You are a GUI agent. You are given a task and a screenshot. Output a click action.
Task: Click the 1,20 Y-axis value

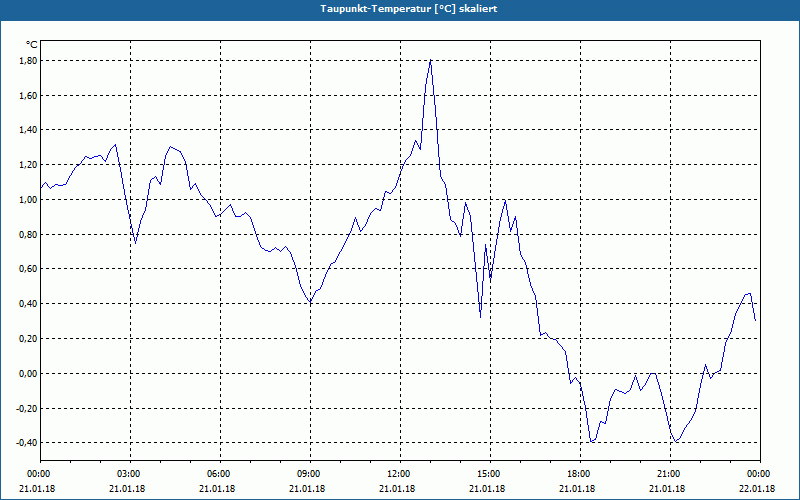coord(27,165)
